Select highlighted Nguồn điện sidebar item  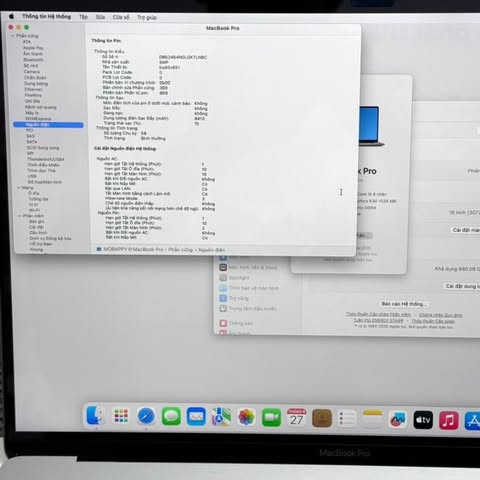click(x=48, y=125)
